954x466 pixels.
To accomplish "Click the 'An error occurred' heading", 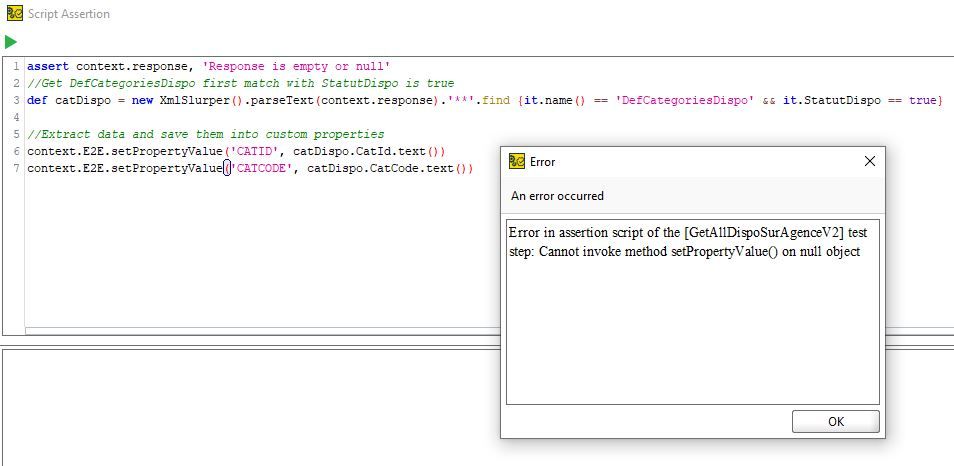I will (x=557, y=196).
